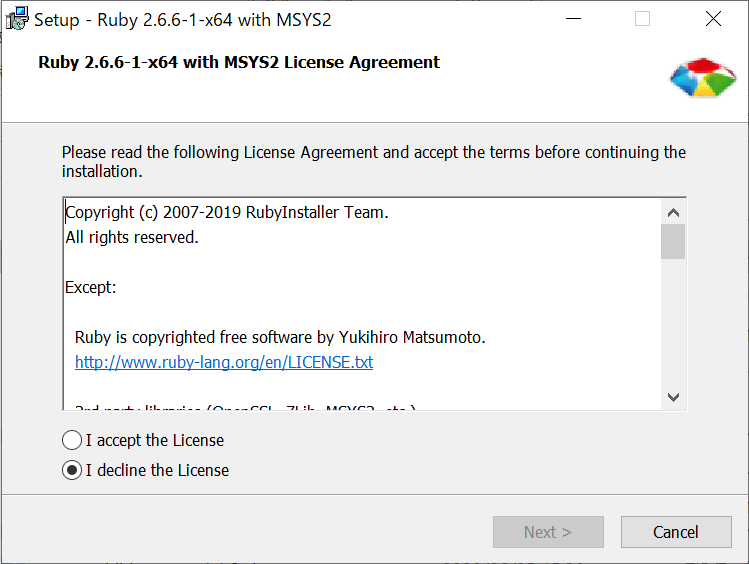Select the "I accept the License" radio button
The height and width of the screenshot is (564, 749).
(72, 440)
